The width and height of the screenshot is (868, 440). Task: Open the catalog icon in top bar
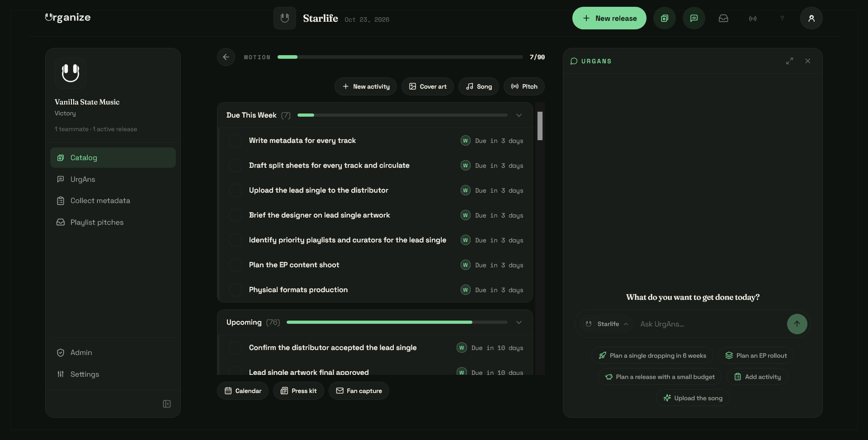point(665,18)
